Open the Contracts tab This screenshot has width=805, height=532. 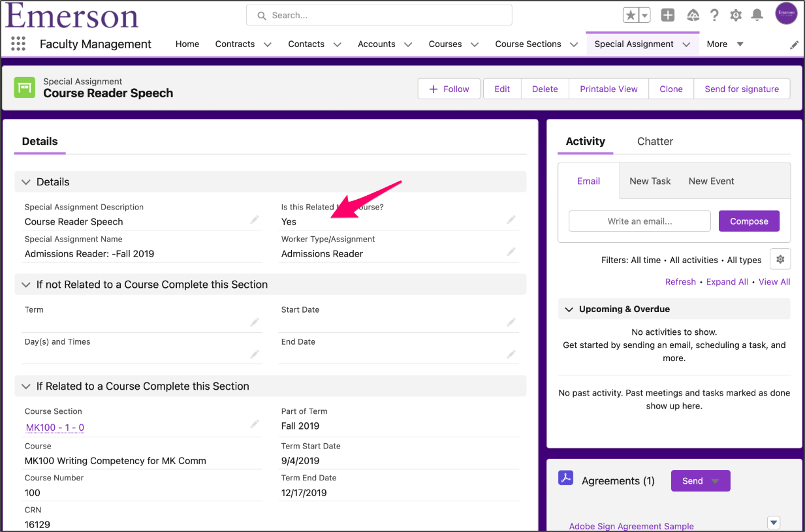(235, 44)
